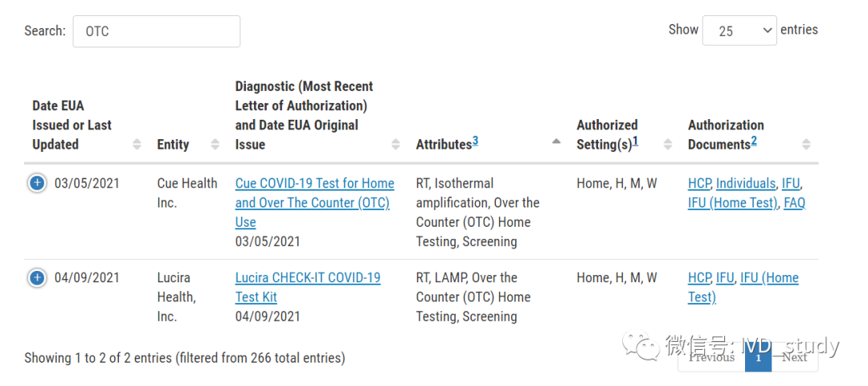This screenshot has height=386, width=868.
Task: Sort by Authorization Documents column
Action: pyautogui.click(x=806, y=145)
